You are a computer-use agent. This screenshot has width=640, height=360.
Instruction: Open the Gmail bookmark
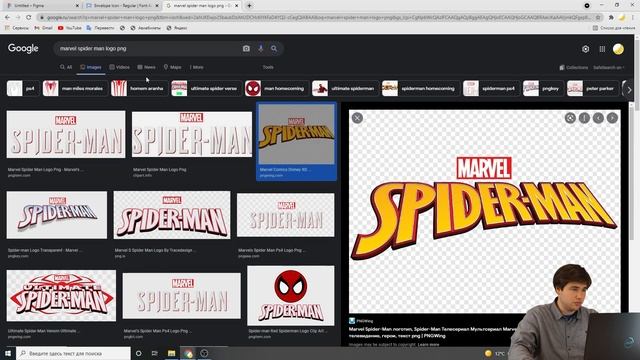pyautogui.click(x=43, y=28)
